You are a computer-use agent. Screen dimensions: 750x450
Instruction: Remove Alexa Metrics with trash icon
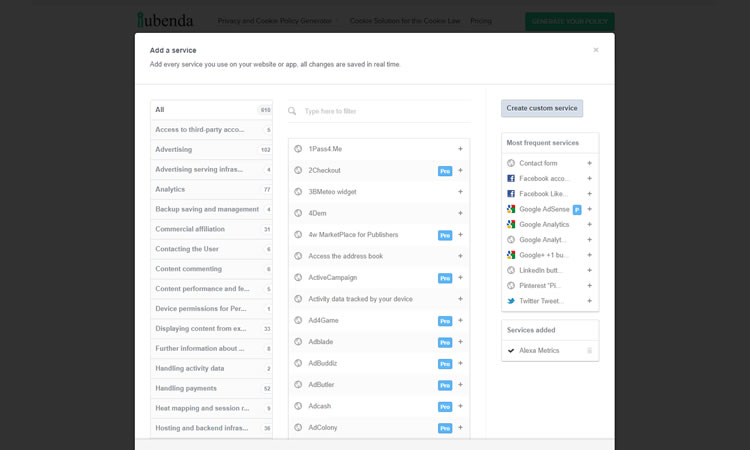589,351
